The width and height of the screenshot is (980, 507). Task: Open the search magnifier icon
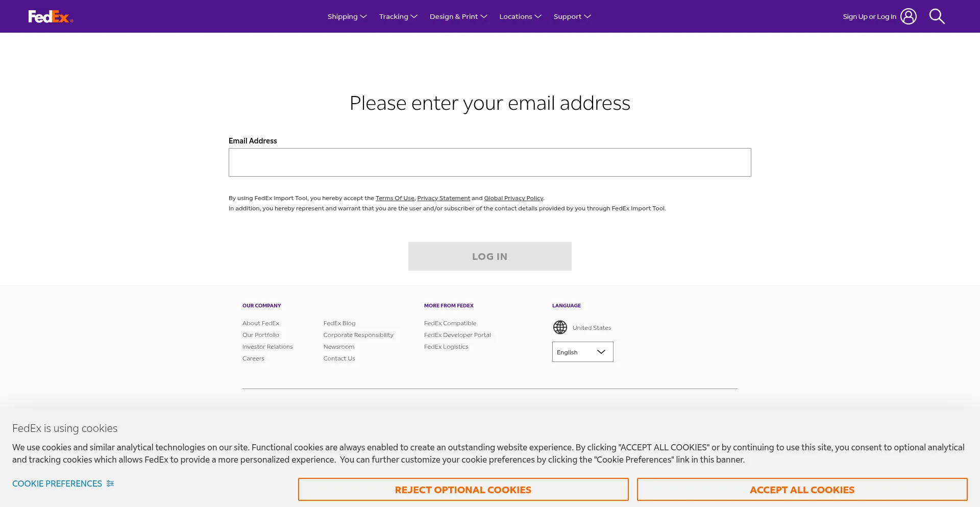937,16
